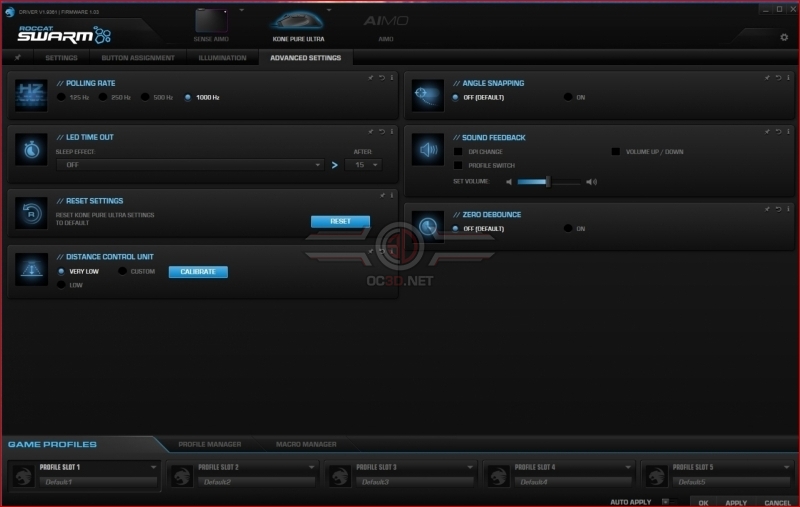This screenshot has height=507, width=800.
Task: Open the Sleep Effect dropdown
Action: point(190,165)
